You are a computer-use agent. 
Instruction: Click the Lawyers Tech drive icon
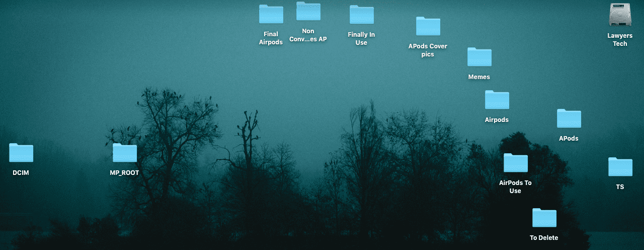pos(620,15)
